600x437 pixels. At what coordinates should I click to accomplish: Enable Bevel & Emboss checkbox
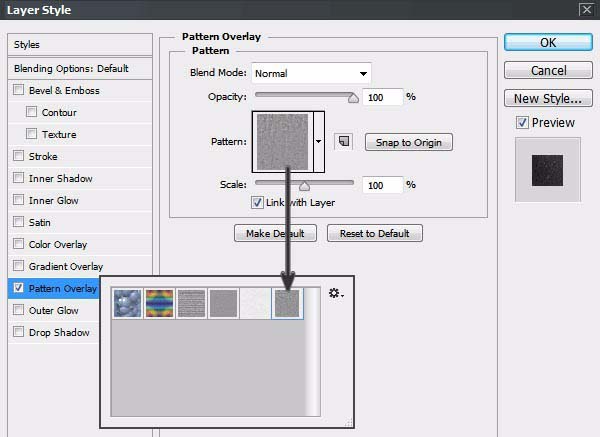pyautogui.click(x=18, y=90)
